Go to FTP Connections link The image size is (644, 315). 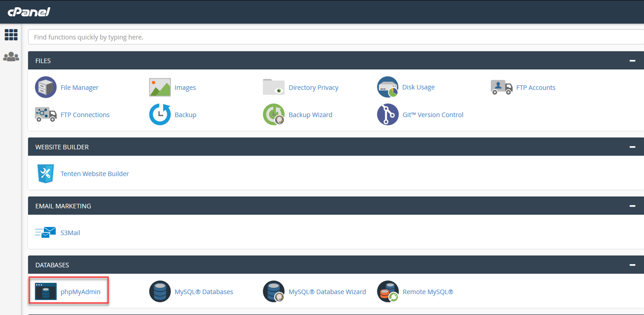coord(85,115)
